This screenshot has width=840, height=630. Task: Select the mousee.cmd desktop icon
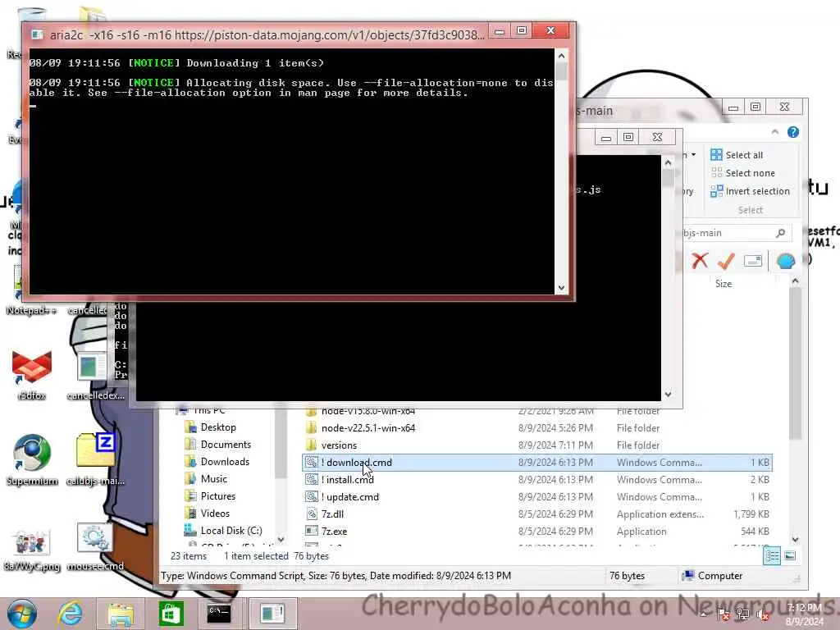[95, 546]
